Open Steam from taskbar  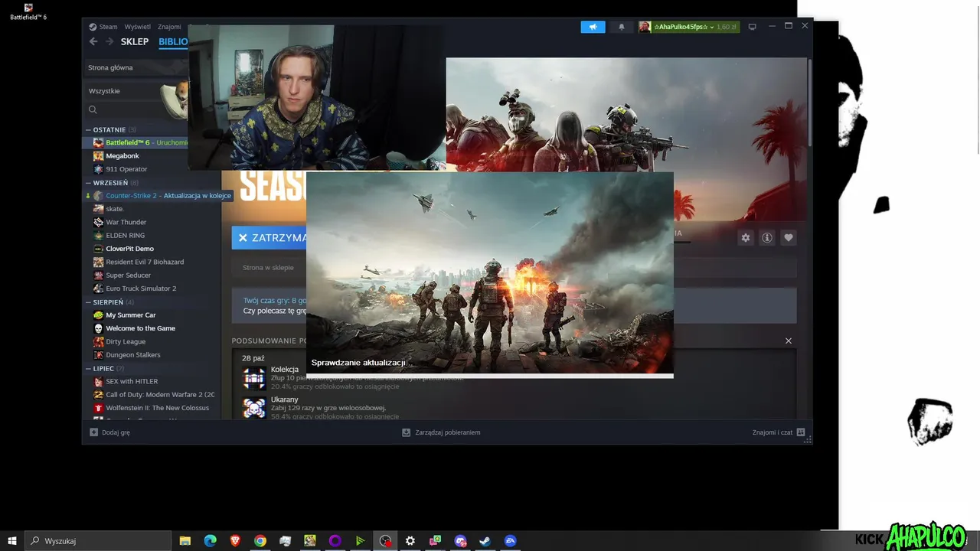pyautogui.click(x=485, y=541)
